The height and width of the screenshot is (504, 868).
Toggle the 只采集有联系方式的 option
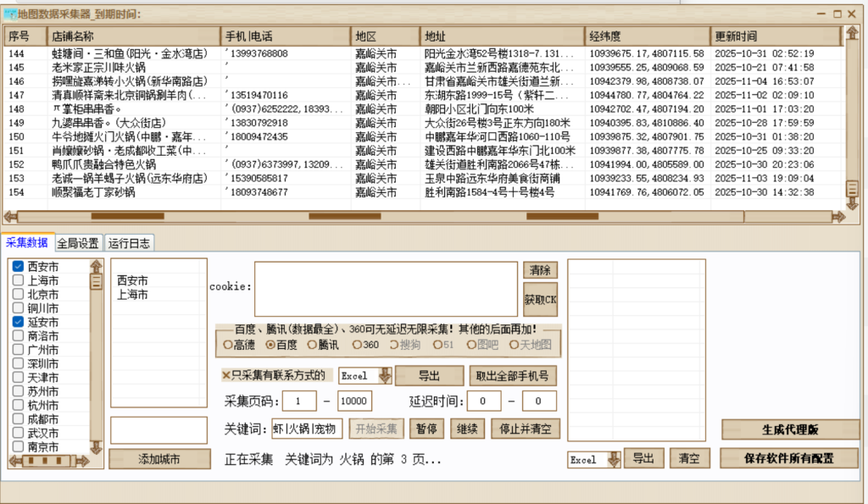(225, 375)
